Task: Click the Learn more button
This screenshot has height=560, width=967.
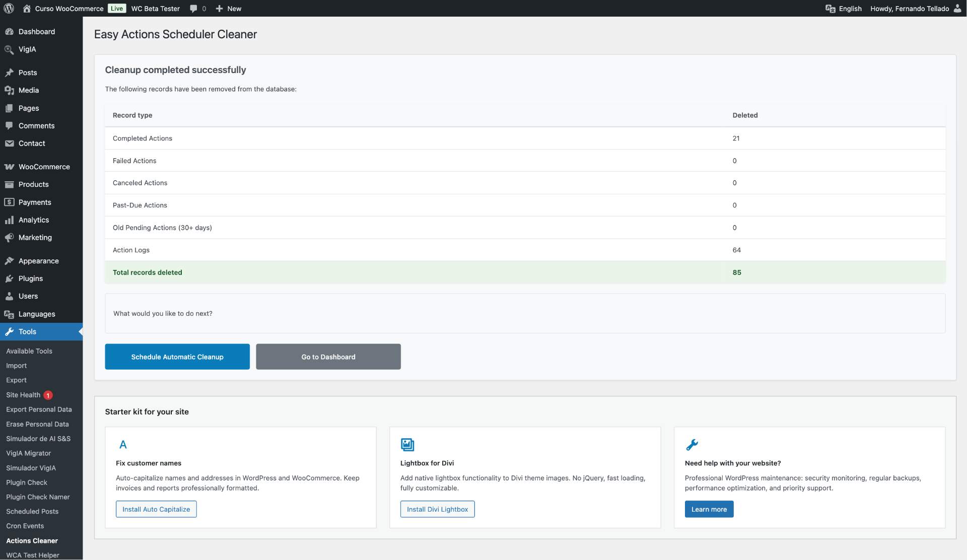Action: point(709,509)
